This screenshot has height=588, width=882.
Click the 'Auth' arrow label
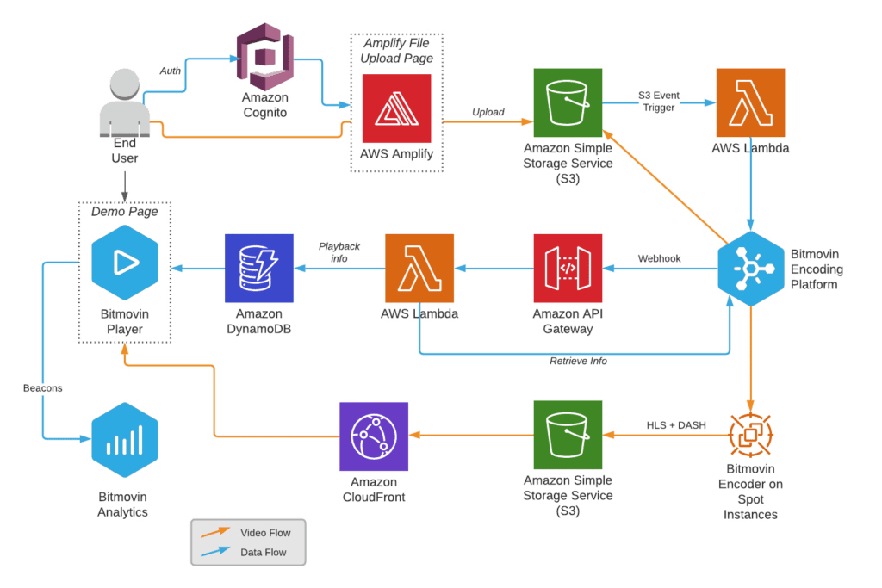tap(170, 71)
